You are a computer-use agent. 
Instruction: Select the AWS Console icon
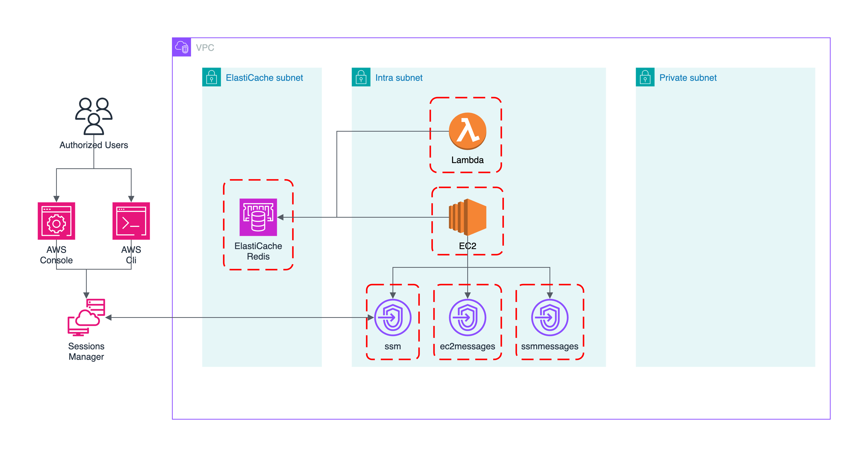coord(56,221)
